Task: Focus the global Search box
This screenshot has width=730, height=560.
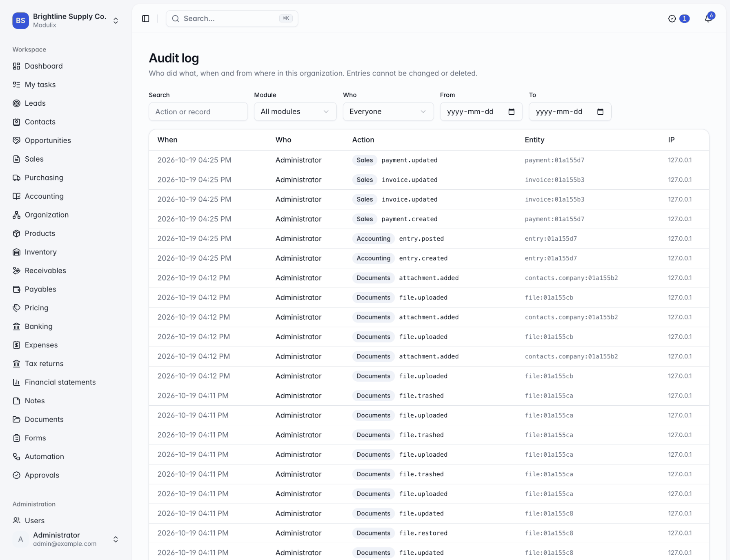Action: point(232,19)
